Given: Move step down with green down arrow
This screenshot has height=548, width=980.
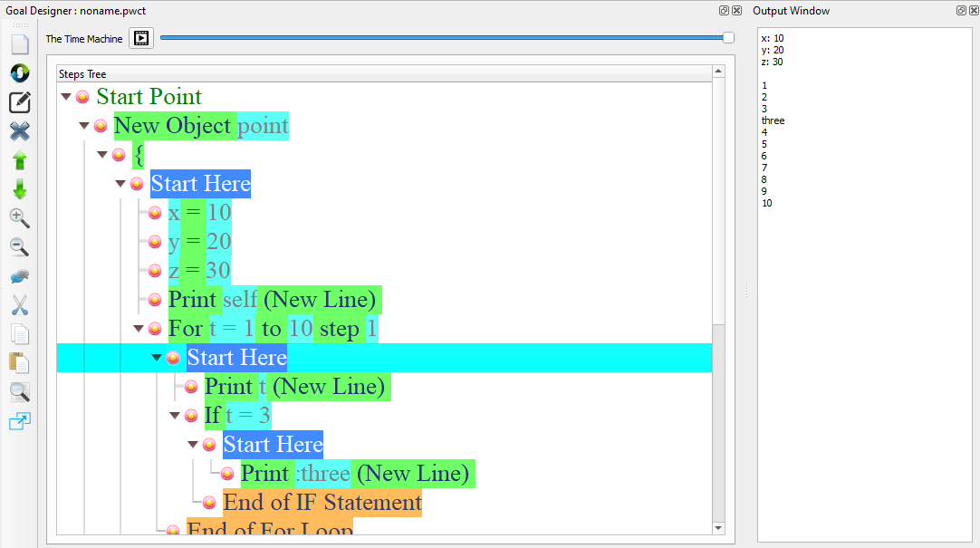Looking at the screenshot, I should click(x=19, y=189).
